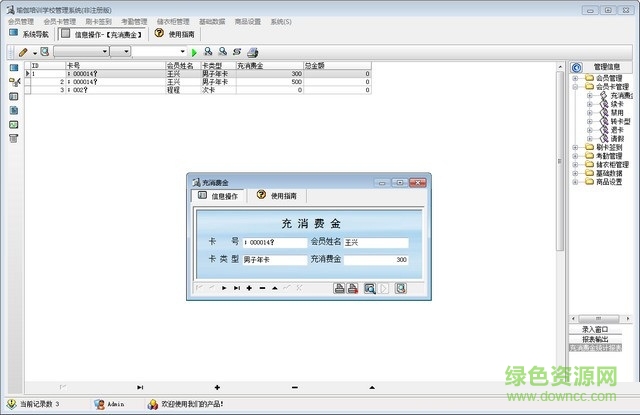The height and width of the screenshot is (415, 640).
Task: Switch to the 系统导航 tab
Action: tap(29, 34)
